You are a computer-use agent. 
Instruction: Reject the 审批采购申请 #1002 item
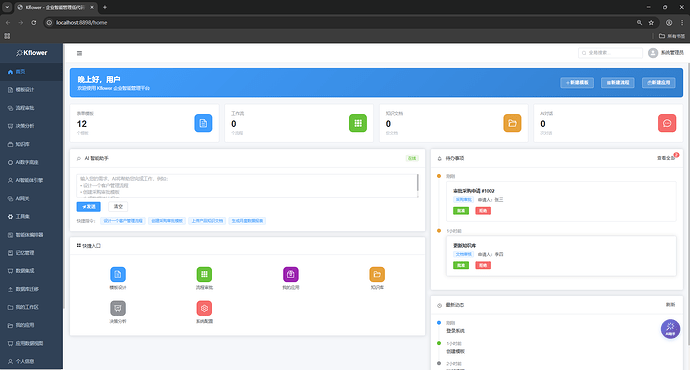tap(483, 211)
